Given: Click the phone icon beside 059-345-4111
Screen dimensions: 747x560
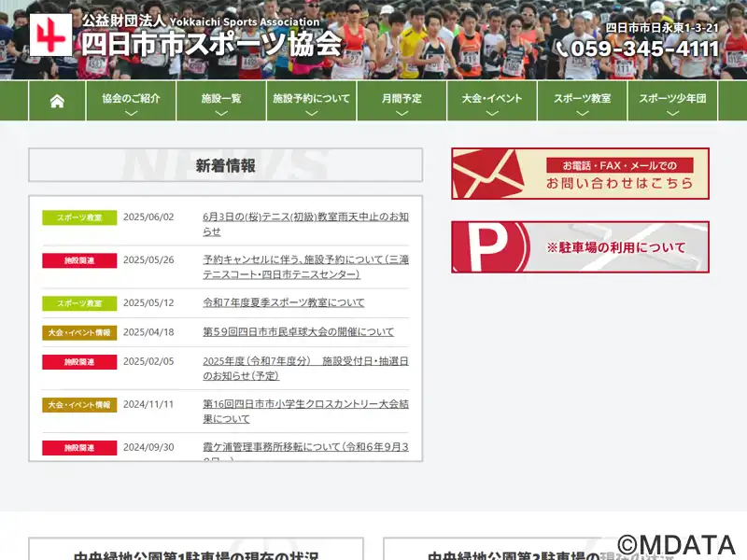Looking at the screenshot, I should pyautogui.click(x=562, y=49).
